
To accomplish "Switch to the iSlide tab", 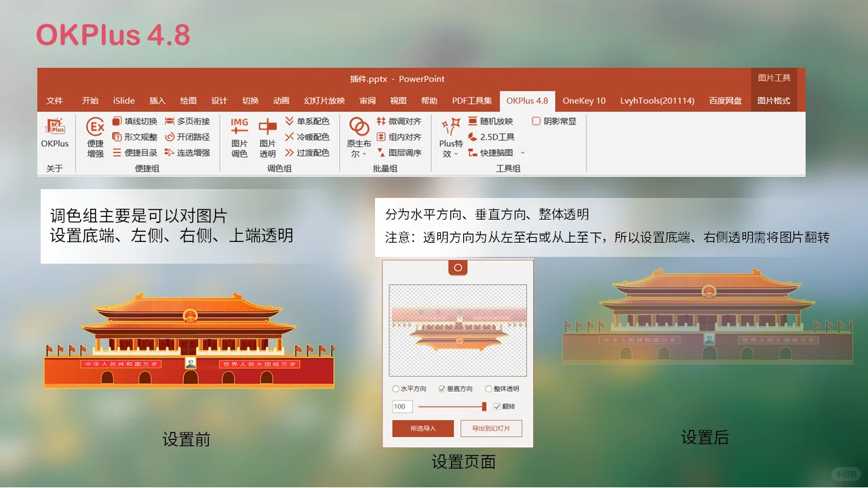I will click(124, 101).
